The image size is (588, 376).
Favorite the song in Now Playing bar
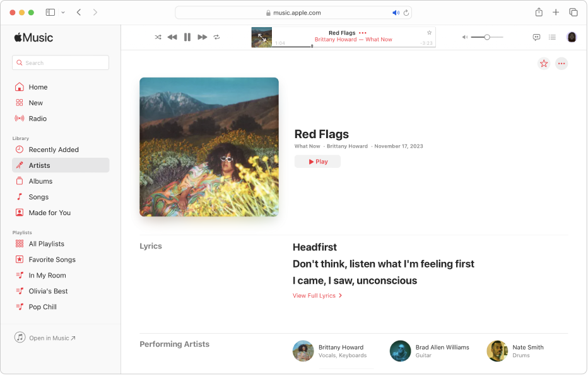[429, 33]
